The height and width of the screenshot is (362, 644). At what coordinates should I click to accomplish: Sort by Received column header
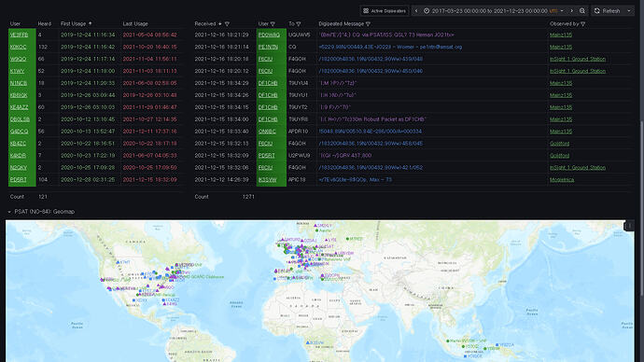click(205, 24)
